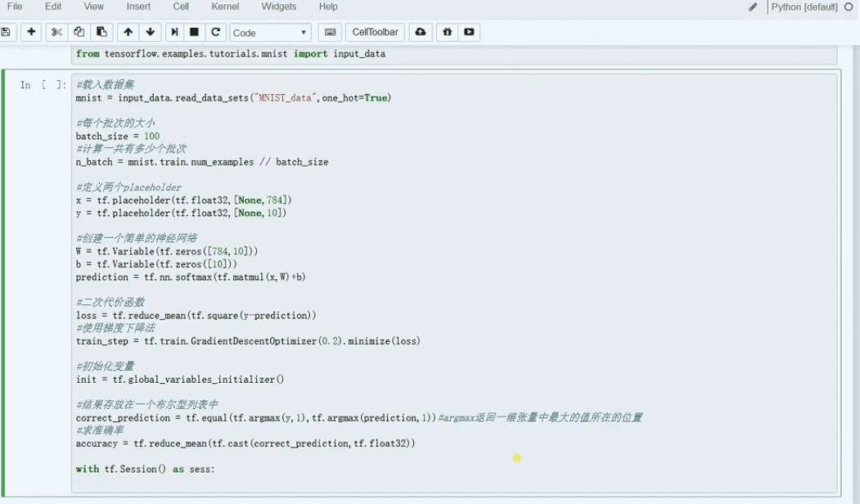860x504 pixels.
Task: Open the Help menu
Action: click(x=328, y=7)
